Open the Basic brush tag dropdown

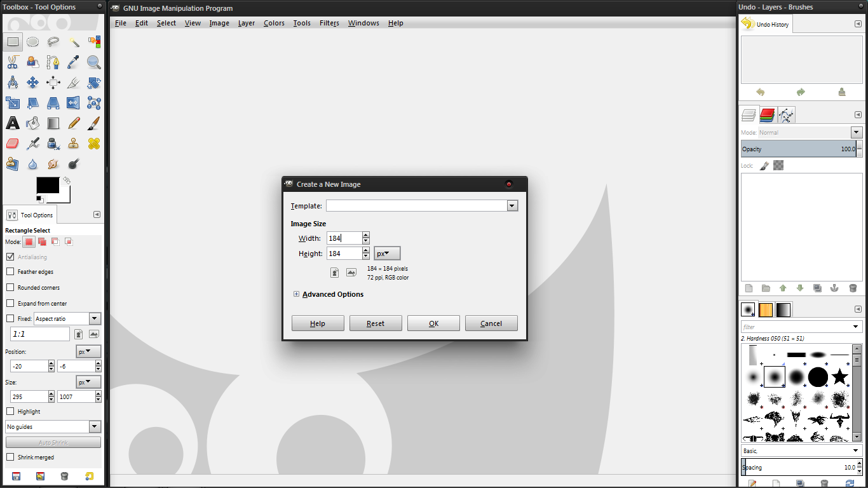pyautogui.click(x=802, y=451)
